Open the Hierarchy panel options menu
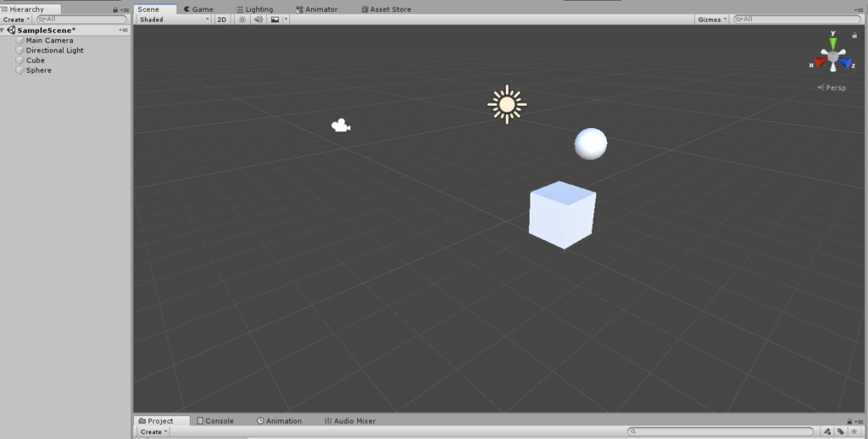 (125, 10)
